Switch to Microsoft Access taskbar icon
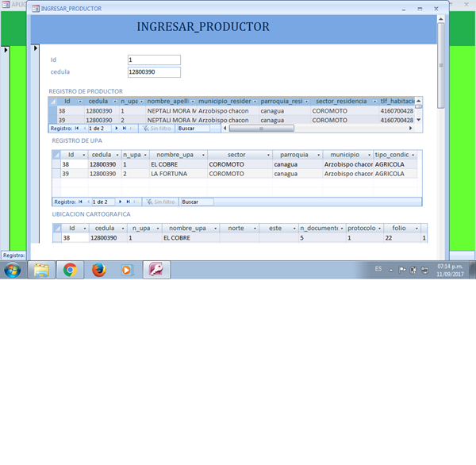The height and width of the screenshot is (465, 476). [156, 270]
